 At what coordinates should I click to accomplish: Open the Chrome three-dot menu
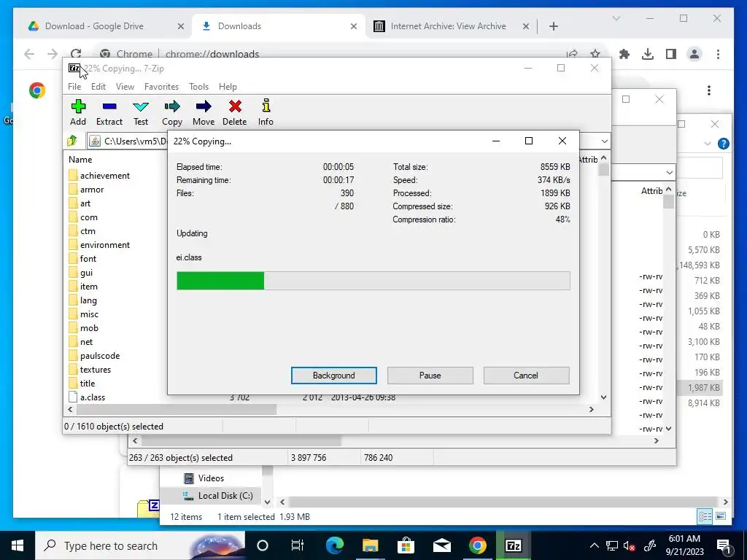tap(718, 54)
